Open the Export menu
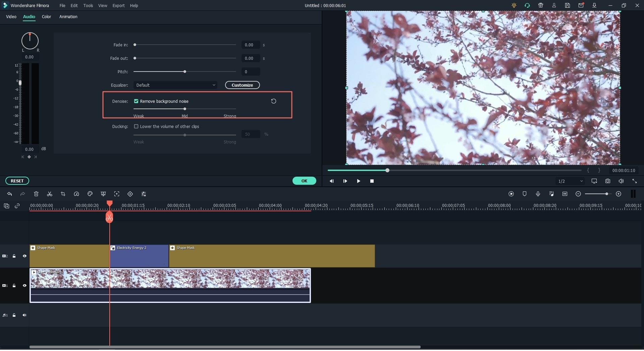Screen dimensions: 644x351 pos(118,5)
